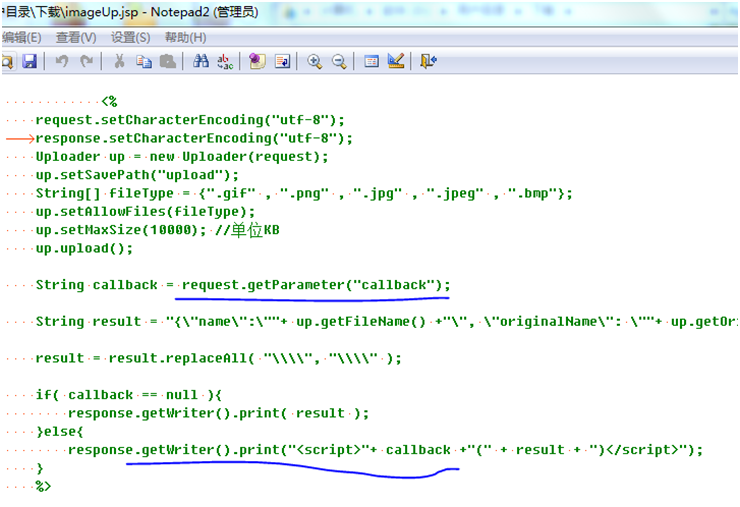The image size is (740, 507).
Task: Click the up.setAllowFiles(fileType) line
Action: tap(145, 212)
